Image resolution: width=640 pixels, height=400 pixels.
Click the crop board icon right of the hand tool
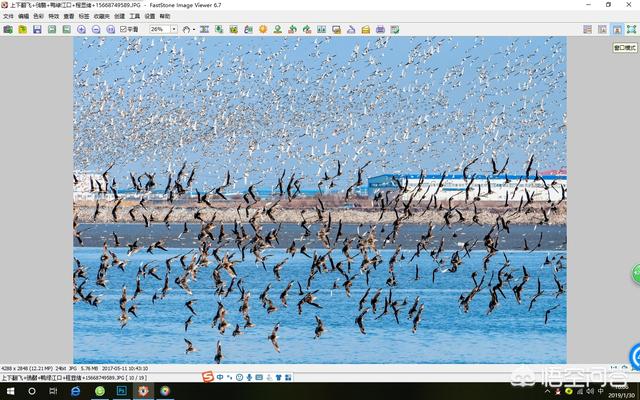click(x=204, y=29)
